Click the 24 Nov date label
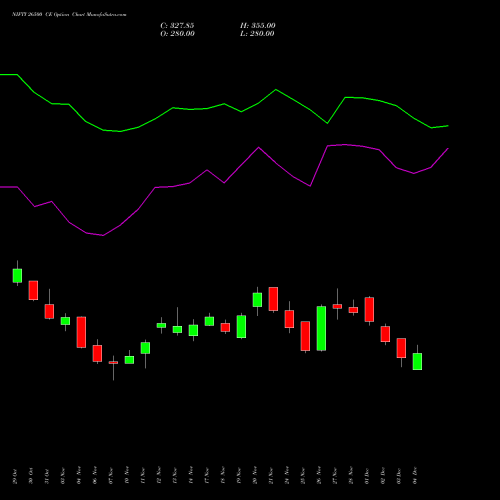The width and height of the screenshot is (500, 500). [287, 476]
